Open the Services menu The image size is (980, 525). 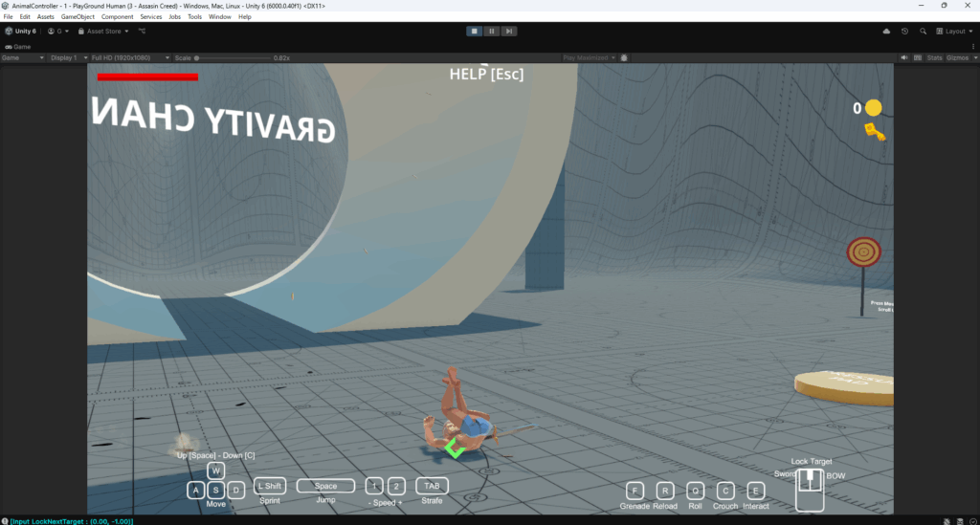coord(150,17)
